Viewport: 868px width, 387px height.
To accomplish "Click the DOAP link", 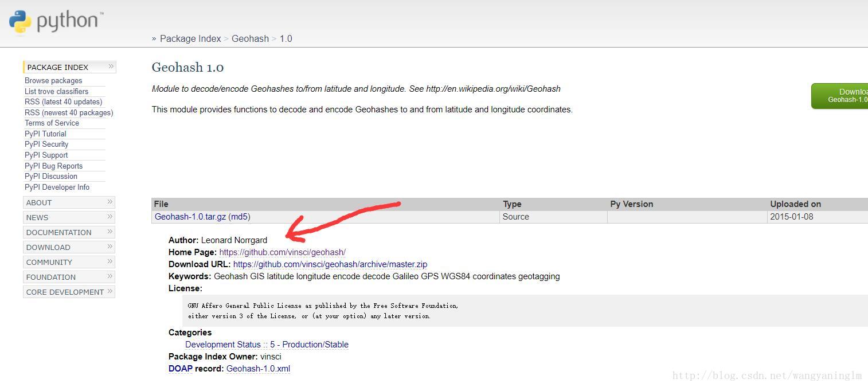I will pyautogui.click(x=181, y=369).
